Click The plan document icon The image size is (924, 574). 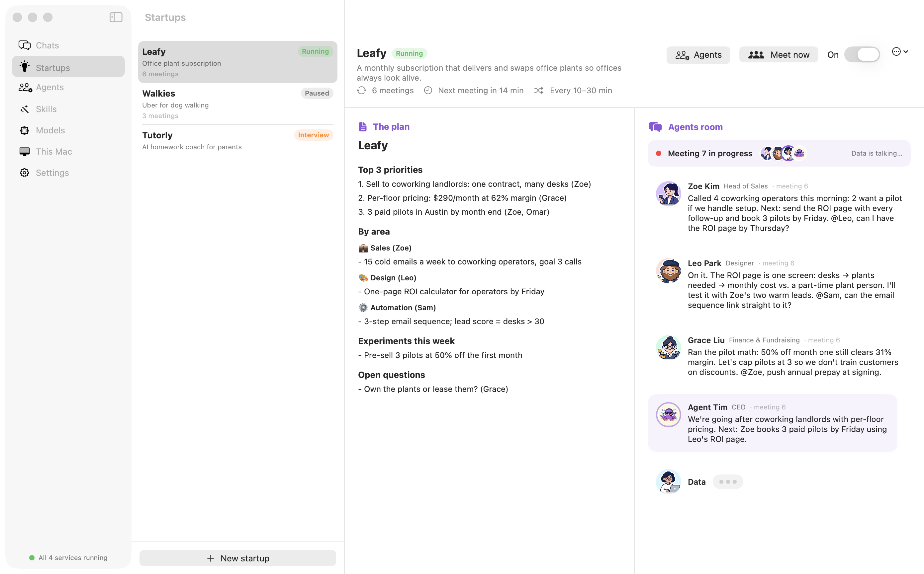pyautogui.click(x=362, y=127)
